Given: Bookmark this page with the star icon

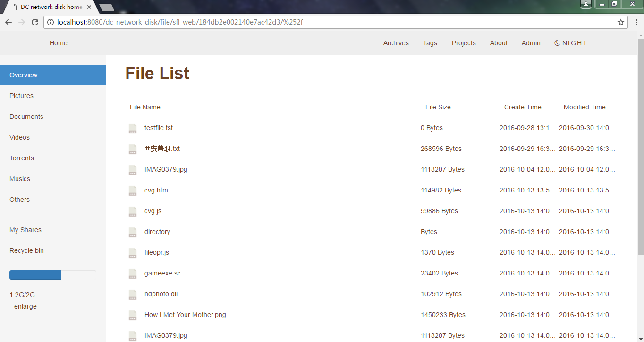Looking at the screenshot, I should pos(621,22).
